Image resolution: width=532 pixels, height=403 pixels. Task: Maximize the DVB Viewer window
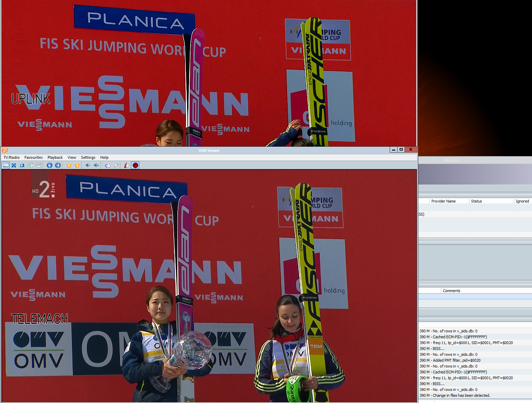(401, 149)
